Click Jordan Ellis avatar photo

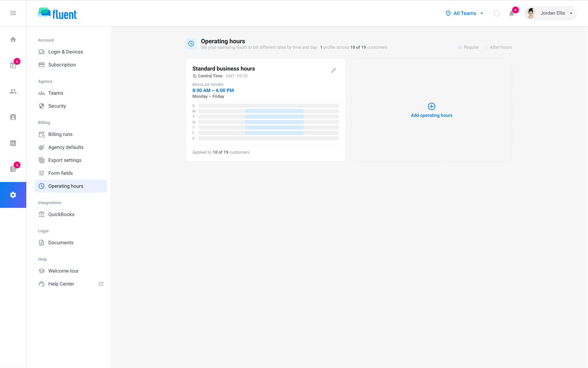(x=530, y=13)
